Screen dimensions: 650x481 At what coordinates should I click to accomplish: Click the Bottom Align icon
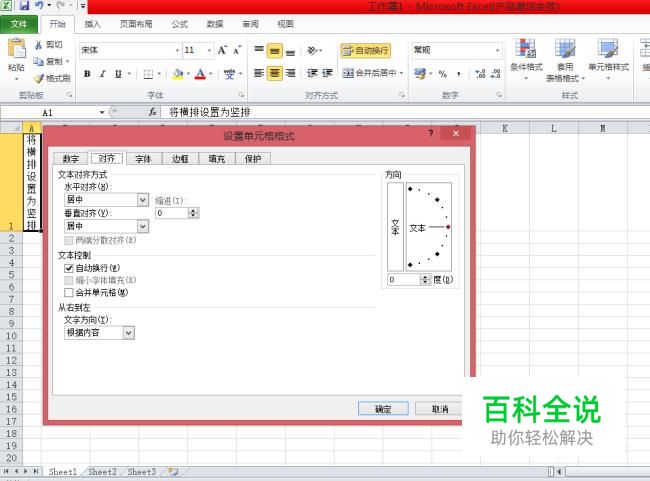(290, 51)
